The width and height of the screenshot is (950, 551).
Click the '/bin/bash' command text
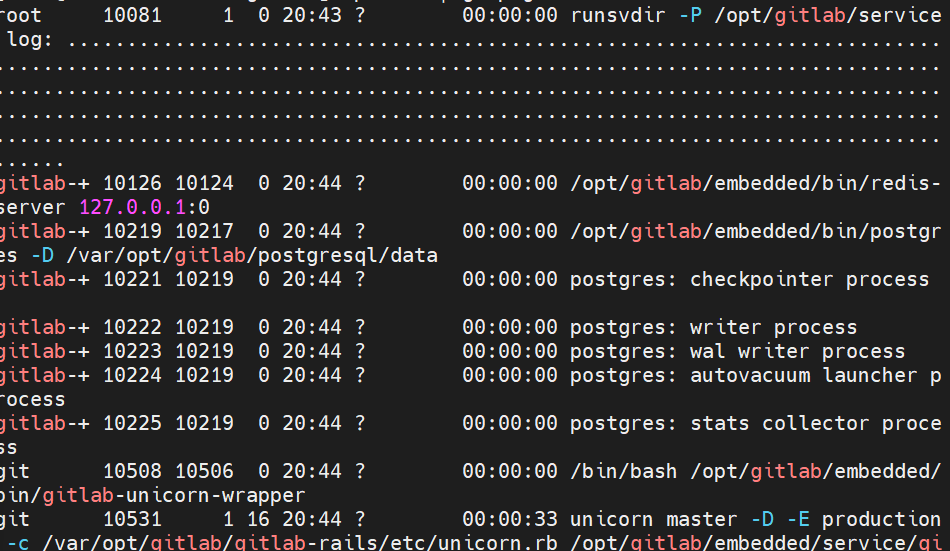point(624,471)
